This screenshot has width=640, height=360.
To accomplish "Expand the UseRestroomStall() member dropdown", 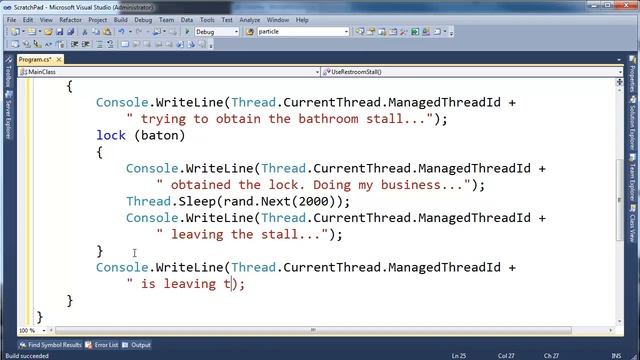I will tap(620, 72).
